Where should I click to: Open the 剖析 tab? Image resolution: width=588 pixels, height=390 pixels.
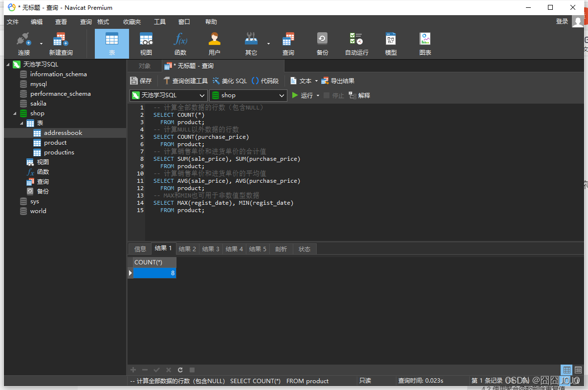pos(281,249)
